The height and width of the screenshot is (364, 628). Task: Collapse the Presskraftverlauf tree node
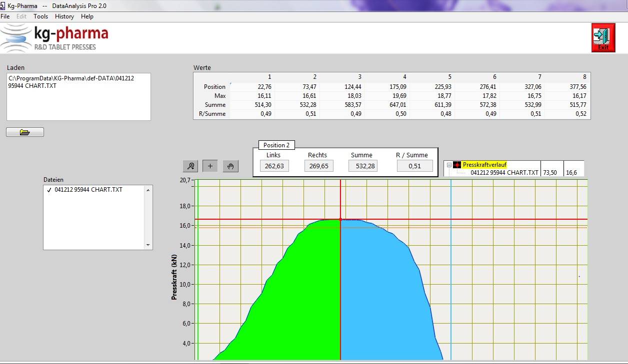(x=448, y=165)
